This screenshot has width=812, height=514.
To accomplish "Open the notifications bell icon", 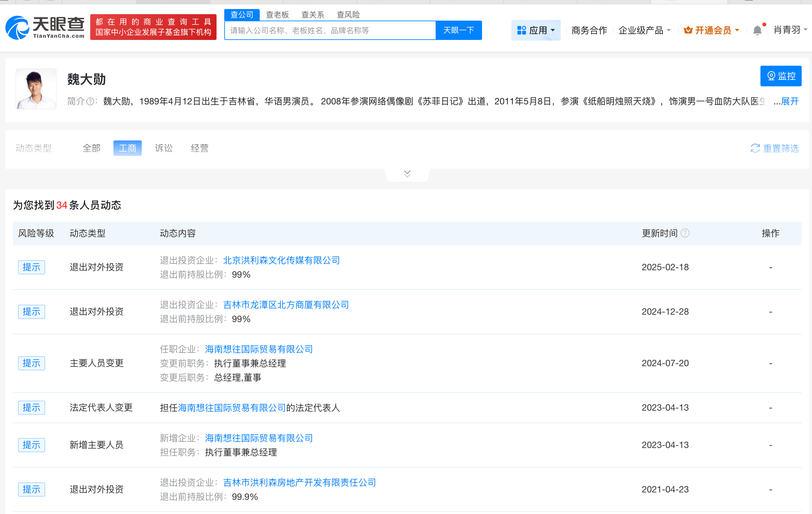I will coord(758,30).
